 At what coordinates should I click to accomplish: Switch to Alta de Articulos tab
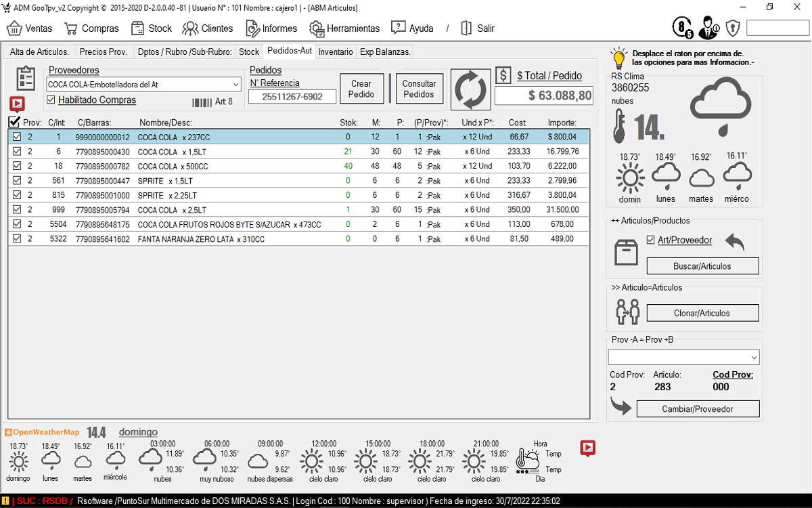pyautogui.click(x=39, y=51)
